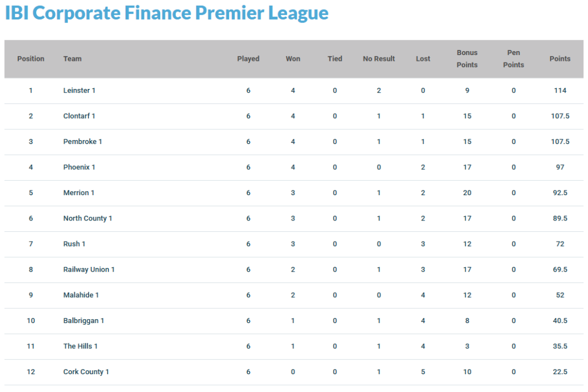Screen dimensions: 588x392
Task: Open the Clontarf 1 team entry
Action: coord(79,116)
